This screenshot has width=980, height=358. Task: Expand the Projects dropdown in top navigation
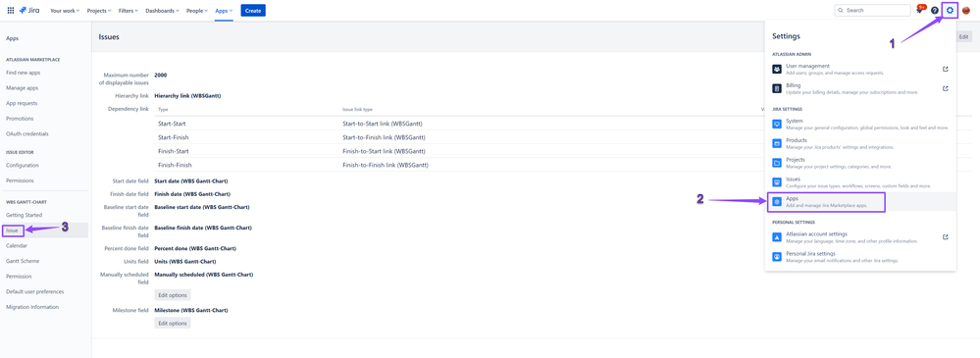pyautogui.click(x=99, y=11)
